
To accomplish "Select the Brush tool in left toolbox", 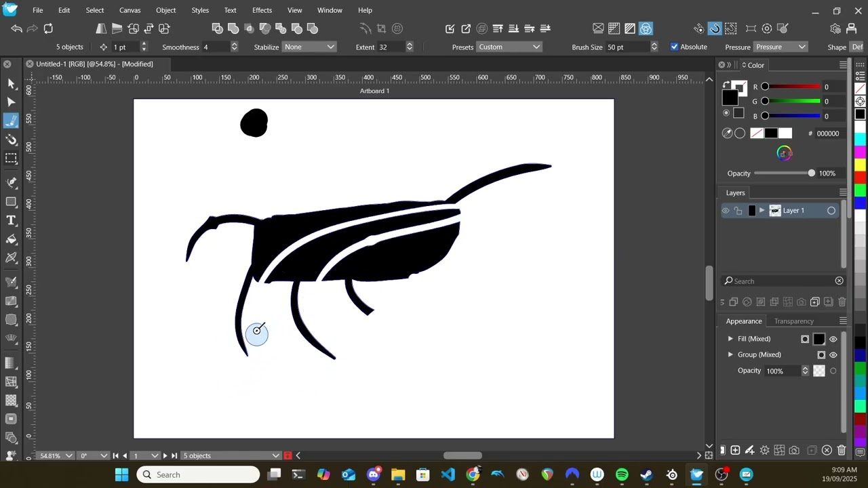I will click(x=11, y=121).
